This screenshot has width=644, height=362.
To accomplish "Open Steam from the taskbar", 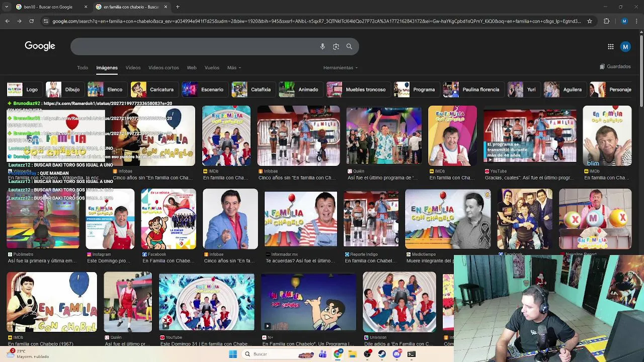I will [x=382, y=354].
